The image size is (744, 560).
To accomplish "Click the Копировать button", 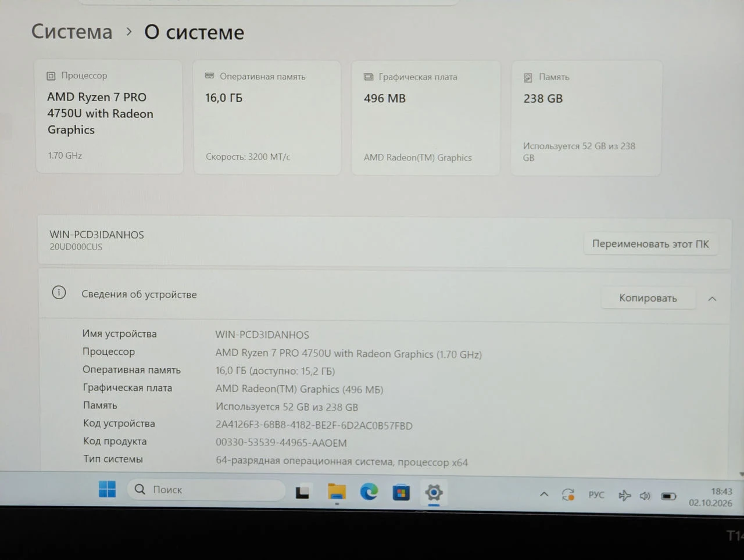I will (648, 298).
